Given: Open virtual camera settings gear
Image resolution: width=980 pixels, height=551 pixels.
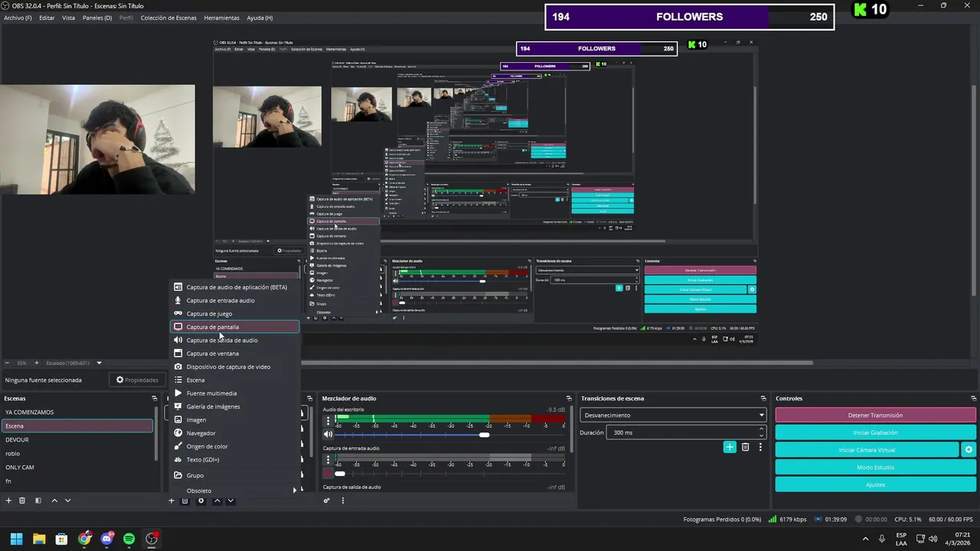Looking at the screenshot, I should 969,450.
